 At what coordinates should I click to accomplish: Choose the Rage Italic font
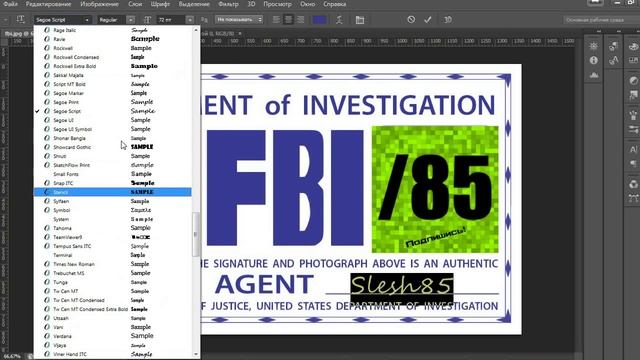point(113,30)
